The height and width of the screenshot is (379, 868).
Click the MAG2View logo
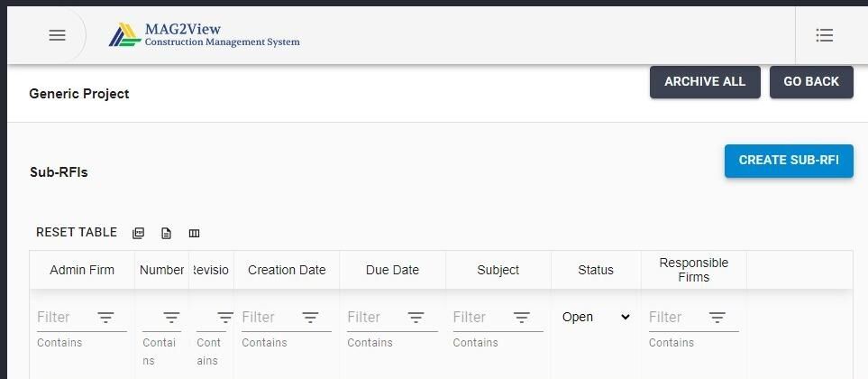pyautogui.click(x=205, y=35)
